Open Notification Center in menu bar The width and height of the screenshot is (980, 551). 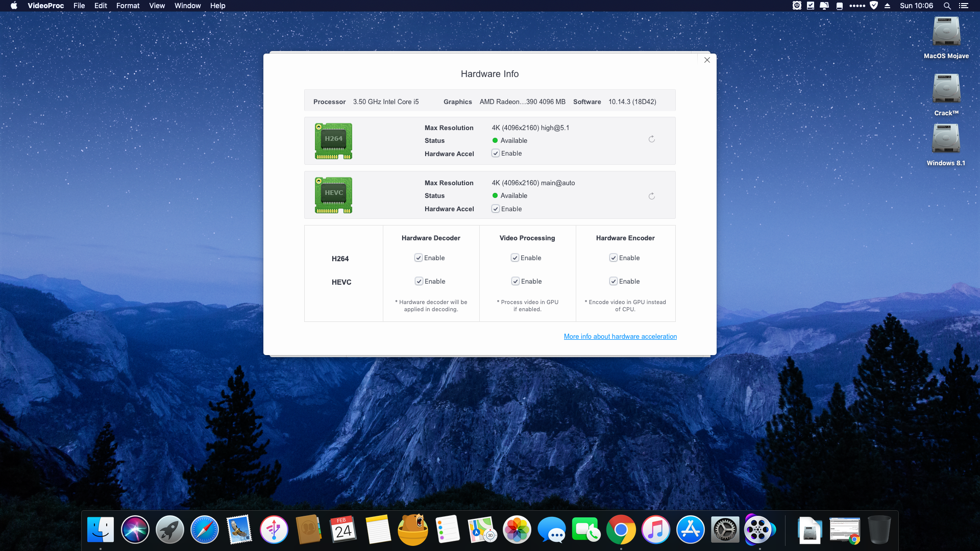964,6
